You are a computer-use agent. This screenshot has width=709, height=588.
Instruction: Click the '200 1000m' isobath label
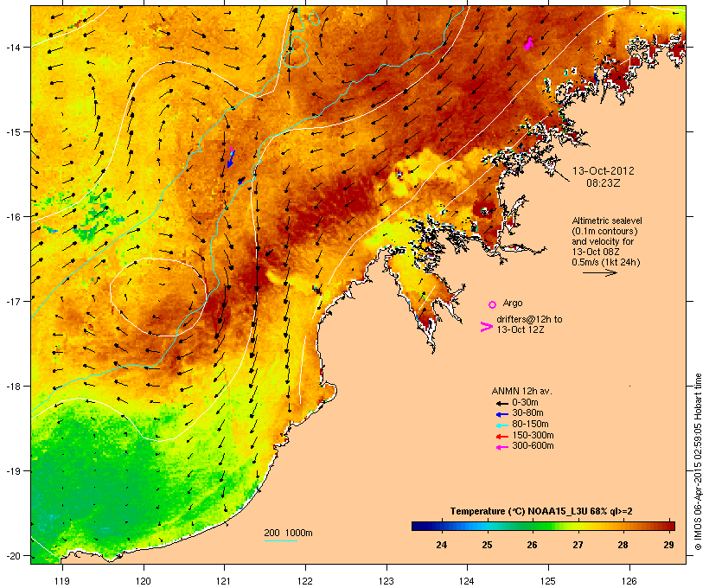tap(288, 533)
